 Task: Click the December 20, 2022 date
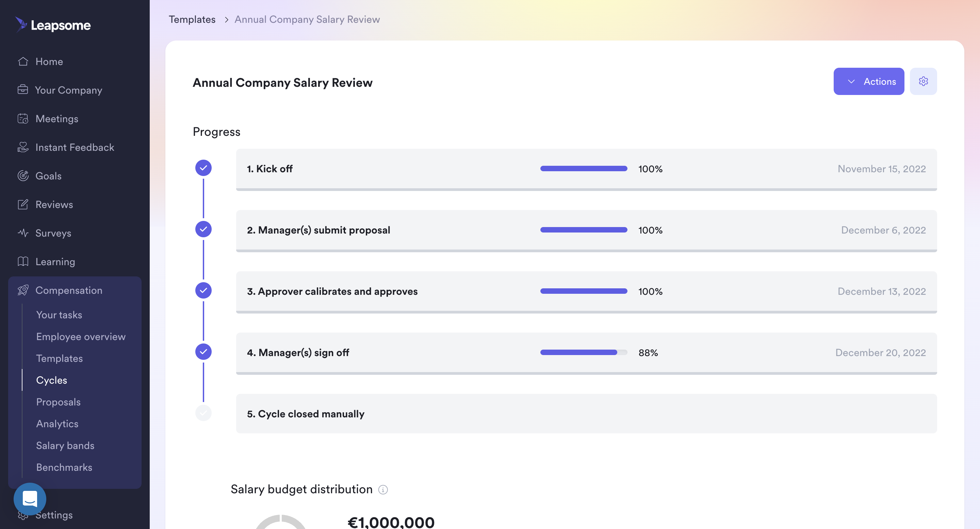pyautogui.click(x=880, y=352)
